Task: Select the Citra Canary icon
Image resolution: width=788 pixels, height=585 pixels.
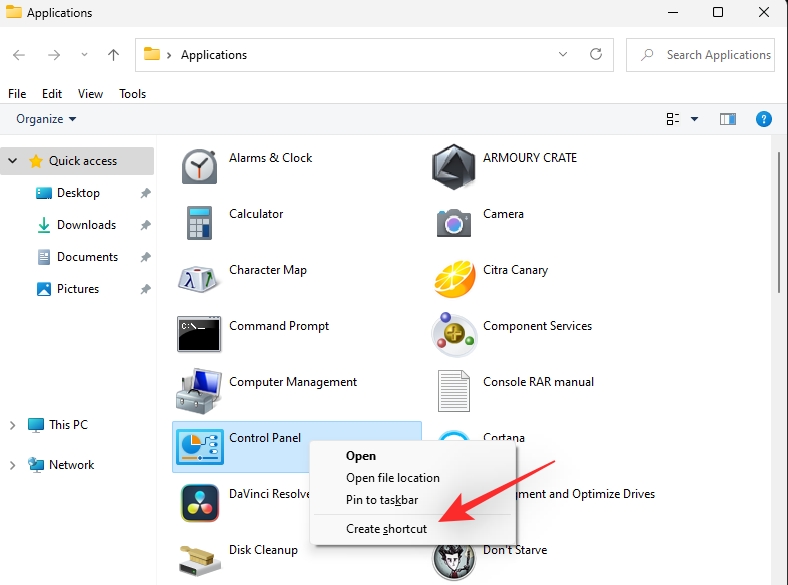Action: tap(453, 277)
